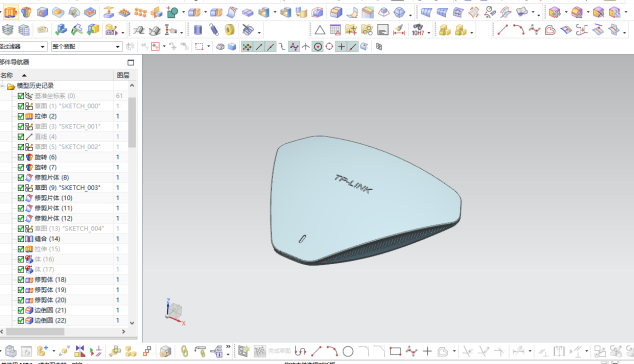Toggle the checkbox for SKETCH_003 row
This screenshot has width=634, height=364.
point(21,188)
